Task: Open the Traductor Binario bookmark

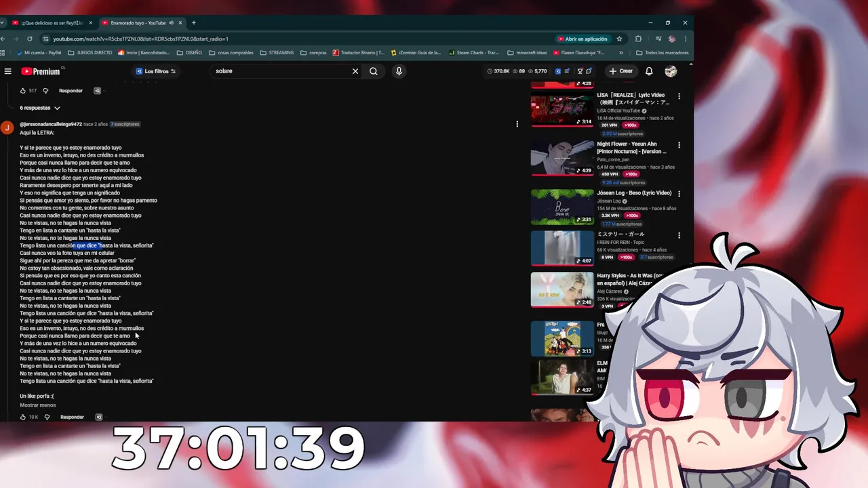Action: tap(359, 52)
